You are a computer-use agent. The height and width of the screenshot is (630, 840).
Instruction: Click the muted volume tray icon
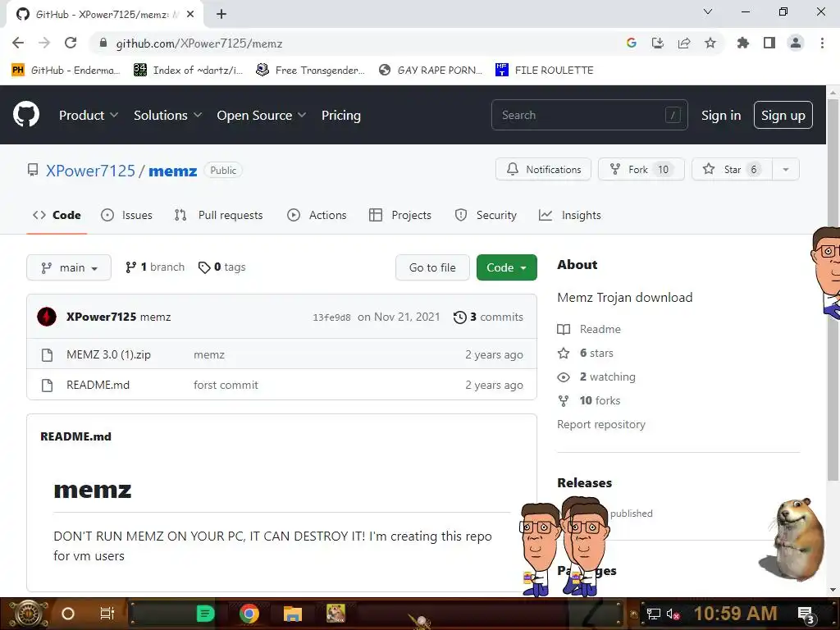(x=673, y=614)
